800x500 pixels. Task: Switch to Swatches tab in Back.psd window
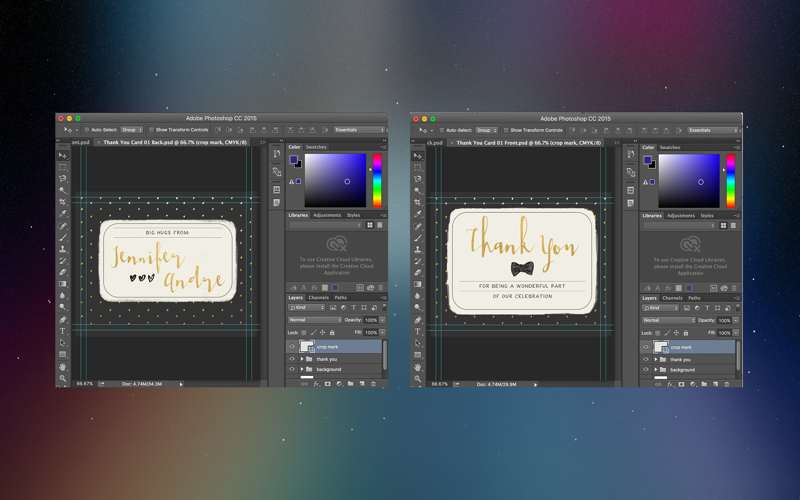pyautogui.click(x=316, y=147)
